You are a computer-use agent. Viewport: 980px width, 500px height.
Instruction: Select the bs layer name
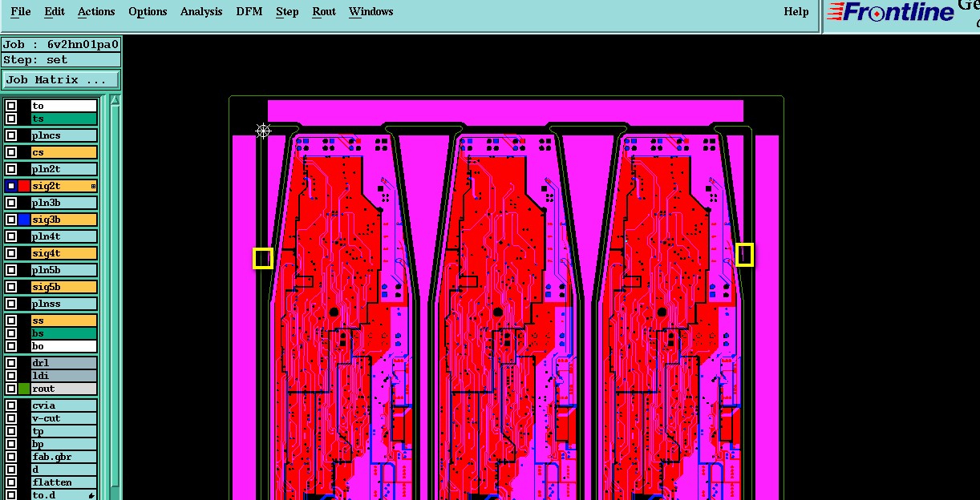(x=64, y=333)
